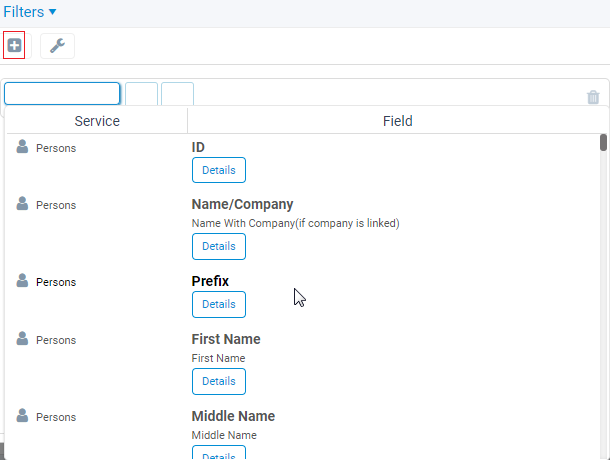Click the empty field search input box
The height and width of the screenshot is (460, 610).
pos(62,93)
